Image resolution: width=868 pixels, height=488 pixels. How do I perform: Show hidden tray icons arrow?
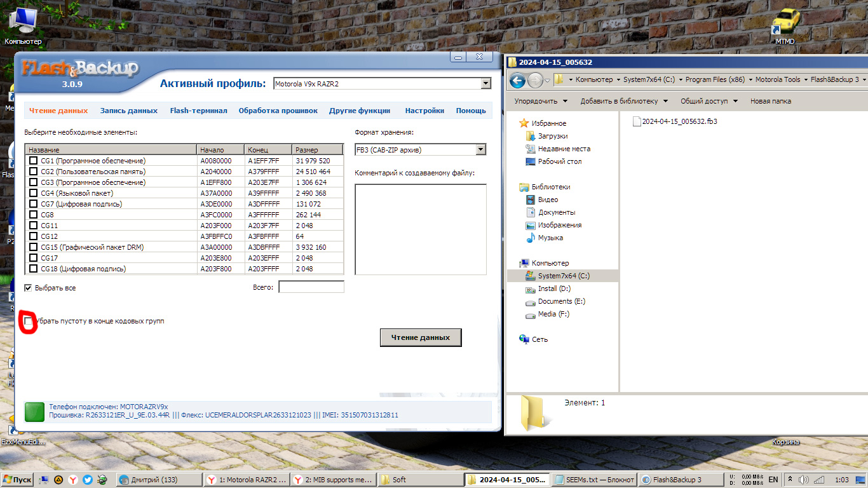pos(790,480)
